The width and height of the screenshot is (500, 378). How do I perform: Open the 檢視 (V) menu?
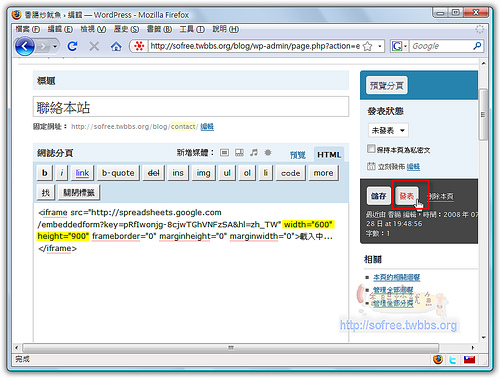[x=93, y=29]
